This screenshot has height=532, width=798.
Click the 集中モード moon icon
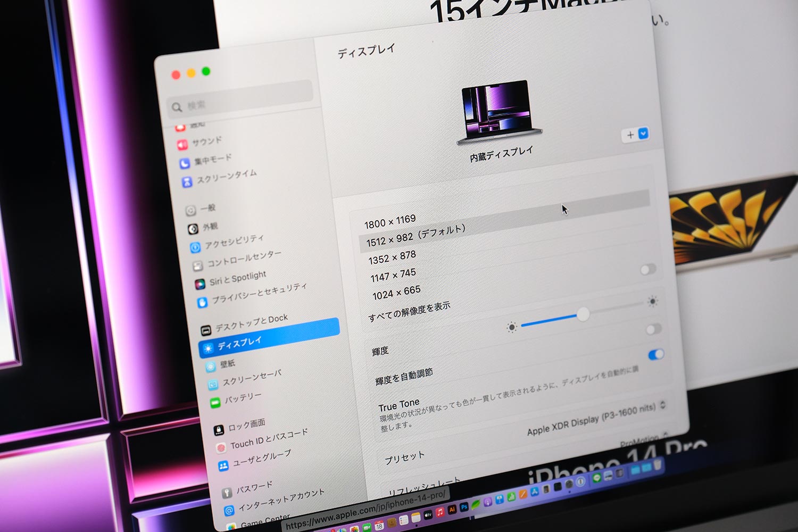184,163
